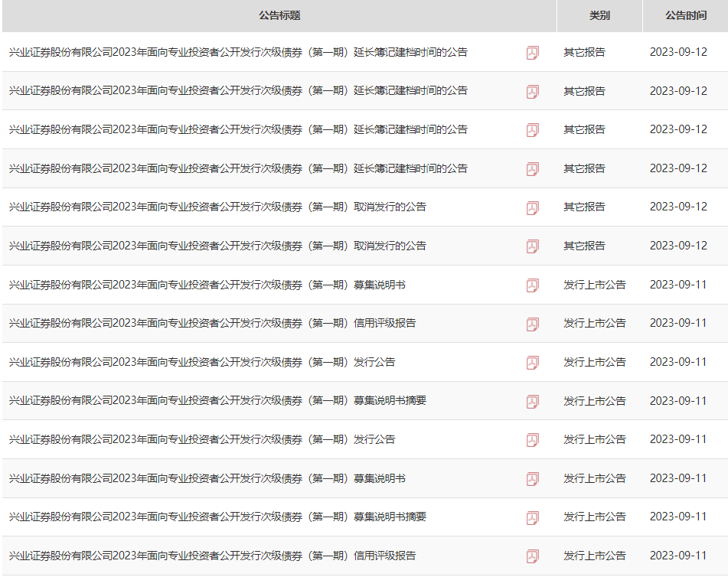
Task: Open PDF icon of first 取消发行的公告 row
Action: pyautogui.click(x=533, y=208)
